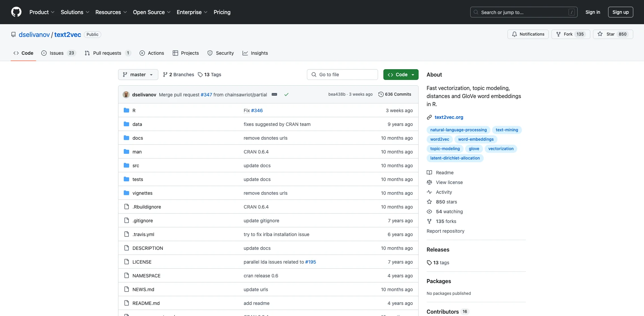Open the Open Source menu dropdown
The image size is (644, 316).
click(x=152, y=12)
